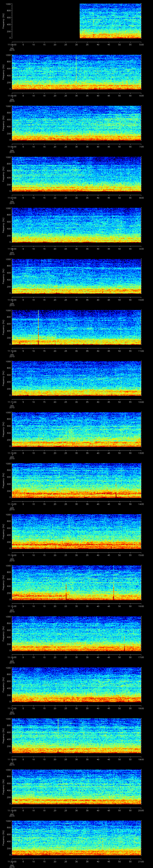
Task: Open the 11:12 spectrogram panel
Action: tap(77, 429)
